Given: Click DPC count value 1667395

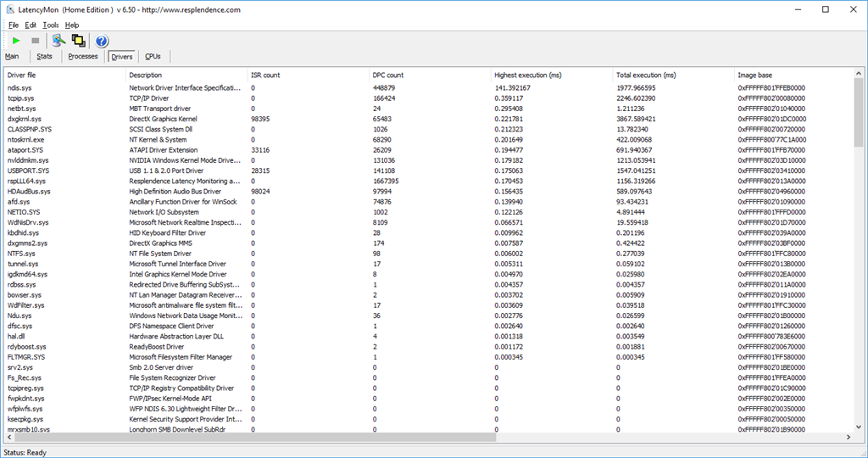Looking at the screenshot, I should tap(386, 181).
